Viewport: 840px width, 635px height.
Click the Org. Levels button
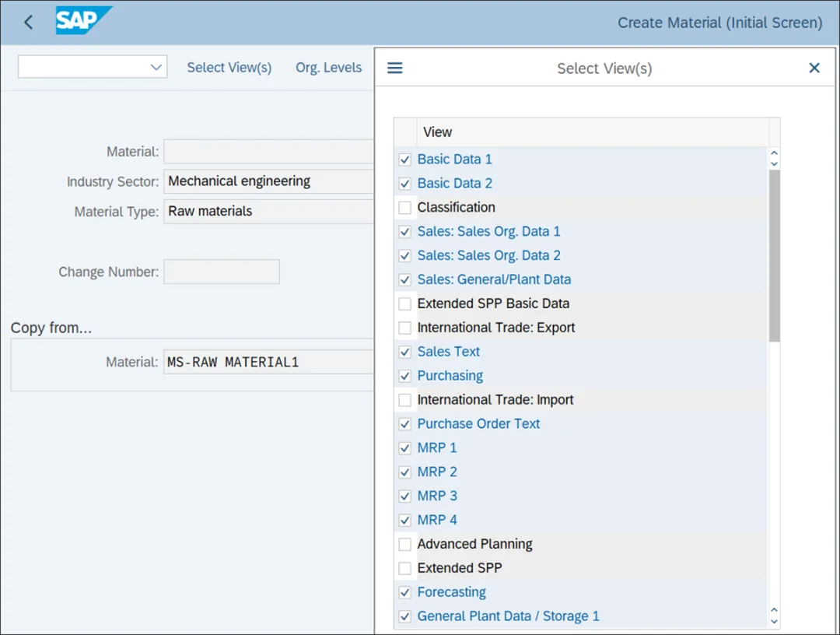coord(328,68)
